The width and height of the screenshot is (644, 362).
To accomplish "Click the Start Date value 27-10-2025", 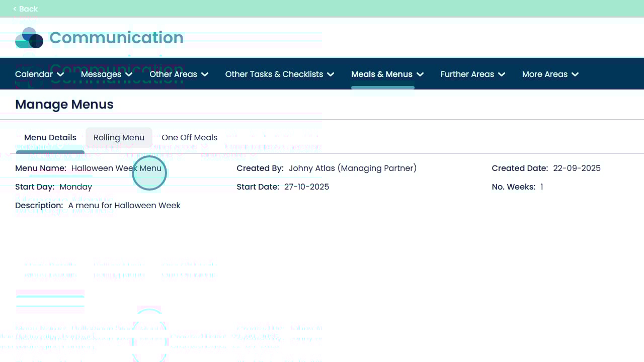I will (x=306, y=187).
